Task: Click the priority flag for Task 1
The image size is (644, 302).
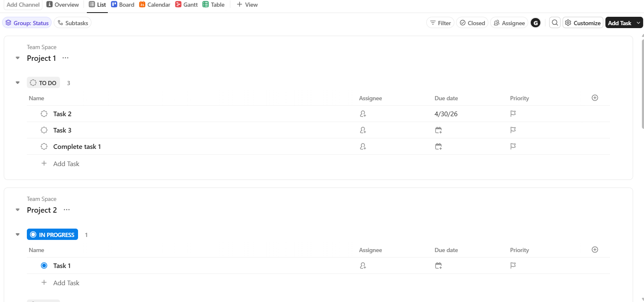Action: click(x=513, y=266)
